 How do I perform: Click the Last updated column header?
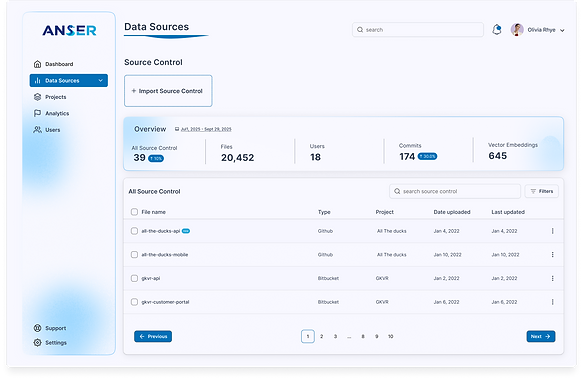(508, 212)
